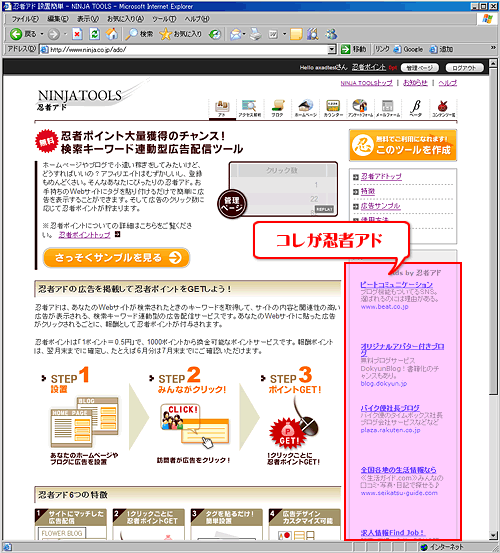Open the コンテンツ一覧 red ninja icon
The height and width of the screenshot is (553, 500).
tap(443, 108)
